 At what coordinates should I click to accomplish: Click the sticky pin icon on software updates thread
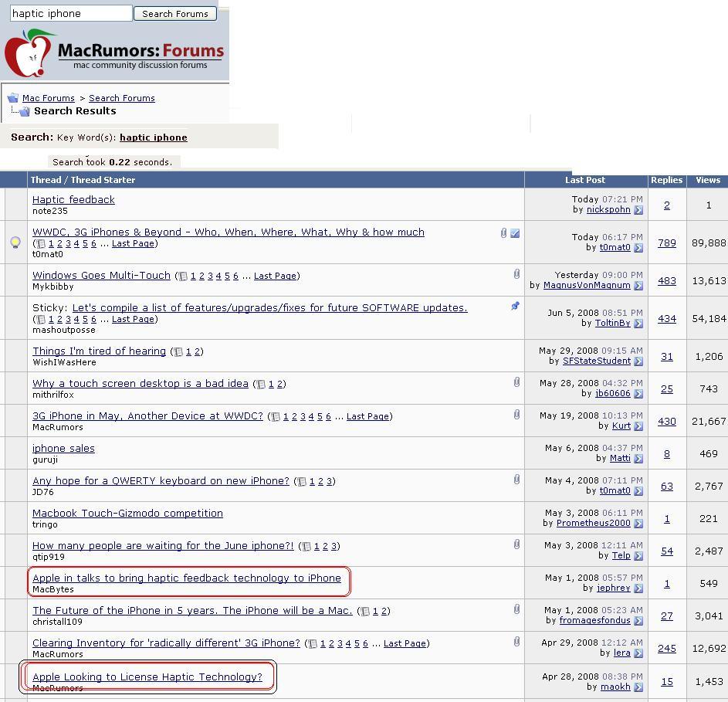tap(515, 306)
